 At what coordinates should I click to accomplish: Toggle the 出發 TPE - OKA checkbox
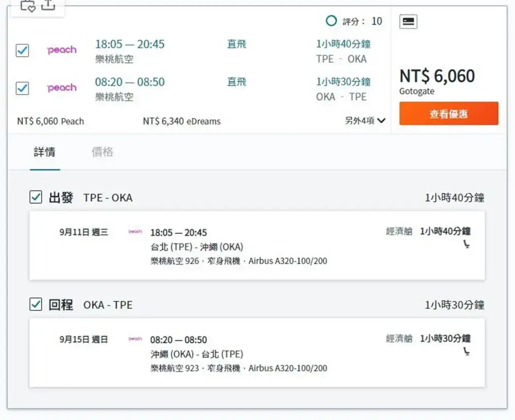click(x=36, y=197)
